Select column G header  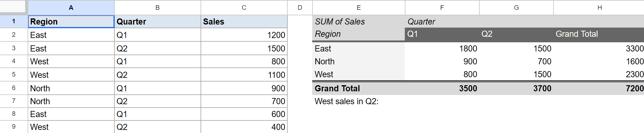click(x=516, y=8)
